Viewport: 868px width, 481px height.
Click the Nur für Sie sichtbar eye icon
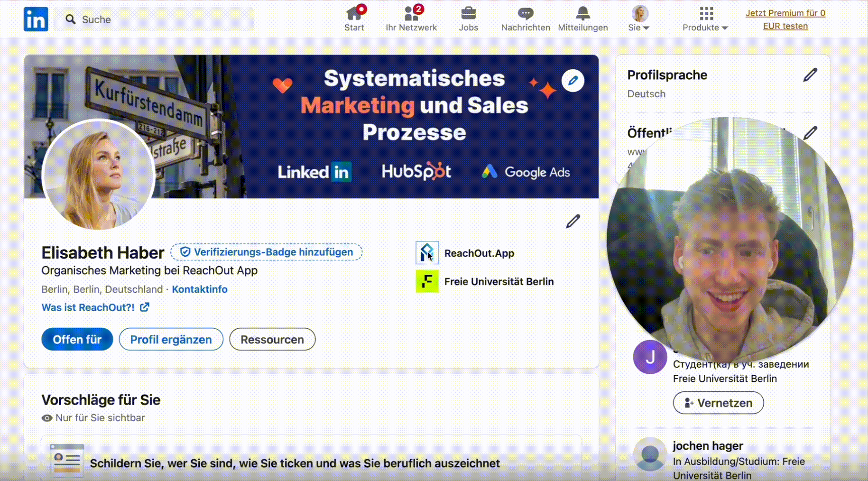(47, 418)
